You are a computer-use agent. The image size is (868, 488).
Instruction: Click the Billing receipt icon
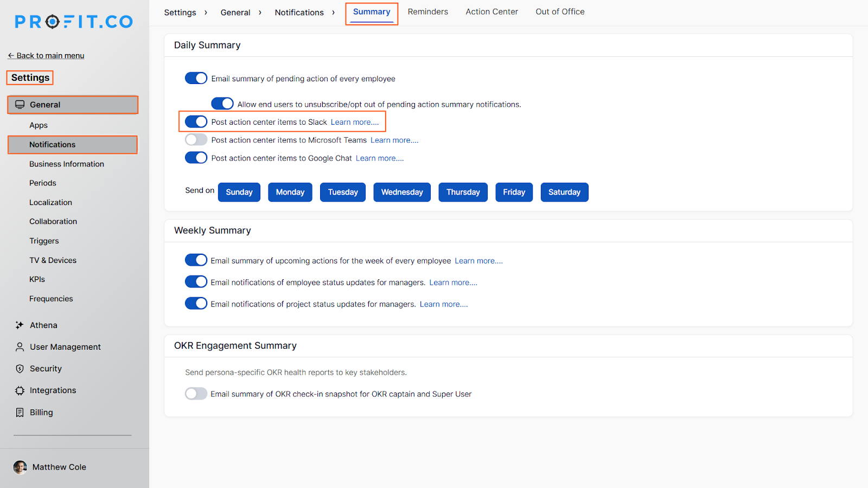(20, 413)
